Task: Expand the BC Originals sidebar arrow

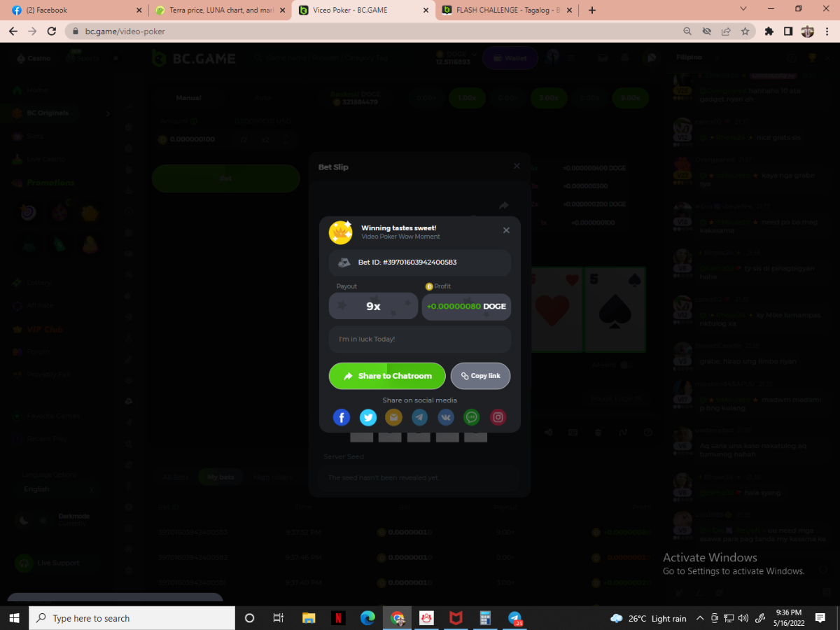Action: tap(108, 113)
